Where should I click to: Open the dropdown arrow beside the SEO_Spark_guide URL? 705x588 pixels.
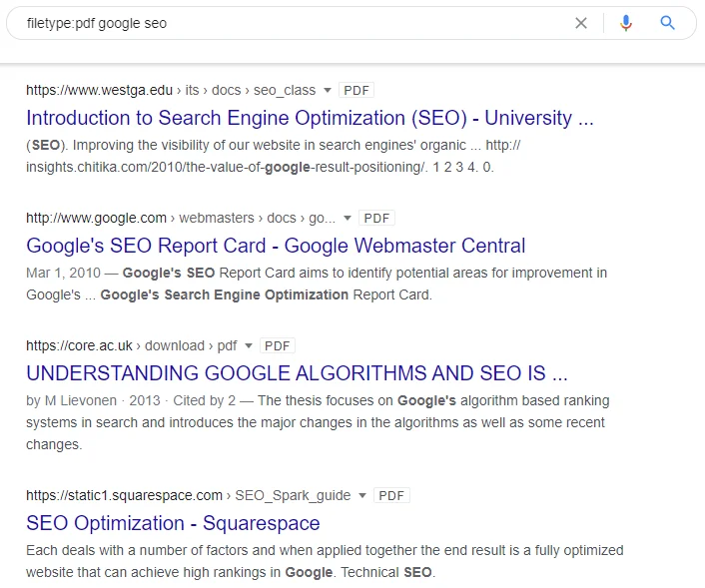point(363,495)
